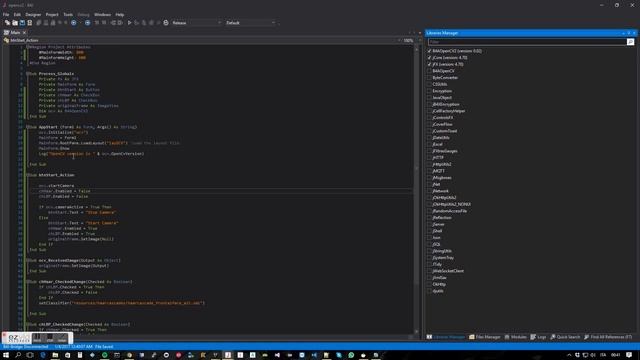Click the 100% zoom indicator in editor
The image size is (640, 360).
coord(408,40)
